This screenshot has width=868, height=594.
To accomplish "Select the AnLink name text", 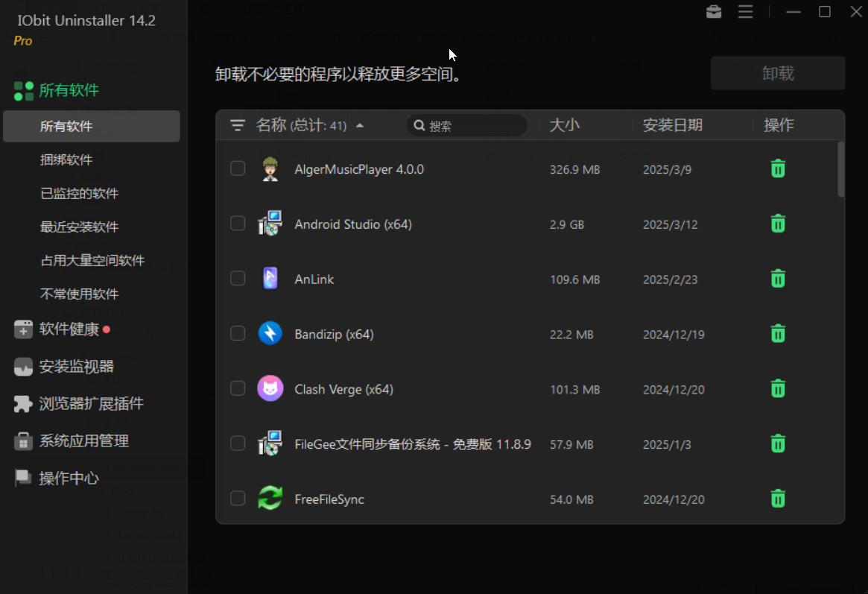I will (314, 279).
